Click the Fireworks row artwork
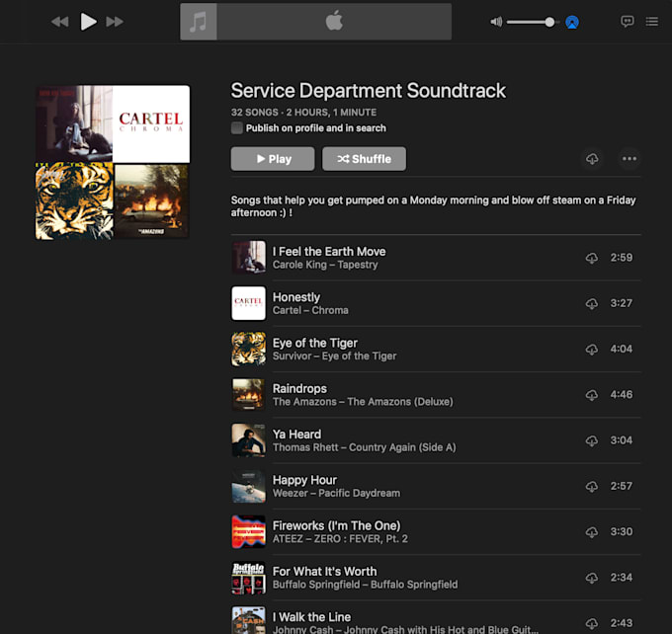The width and height of the screenshot is (672, 634). 249,531
